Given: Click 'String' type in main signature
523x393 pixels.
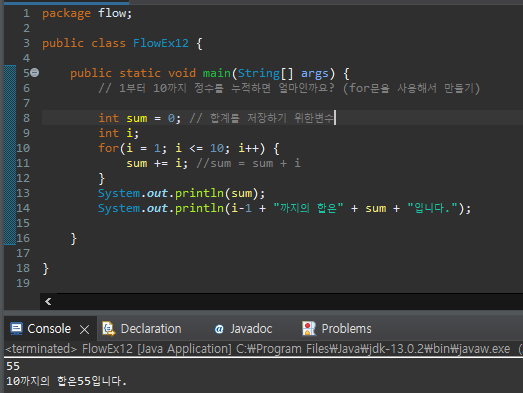Looking at the screenshot, I should (x=259, y=73).
